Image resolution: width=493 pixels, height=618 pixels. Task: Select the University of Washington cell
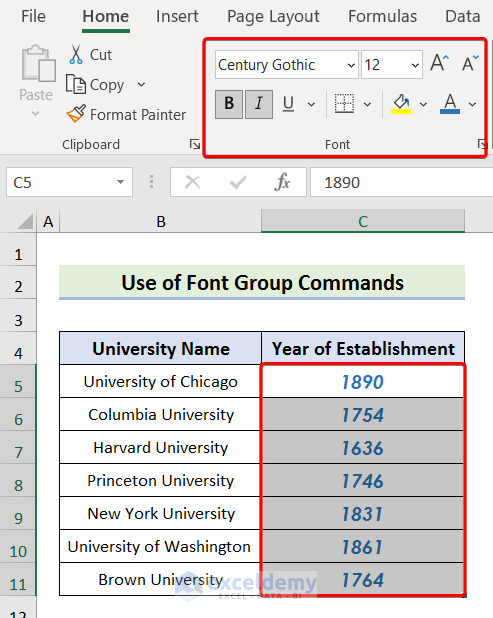coord(160,546)
